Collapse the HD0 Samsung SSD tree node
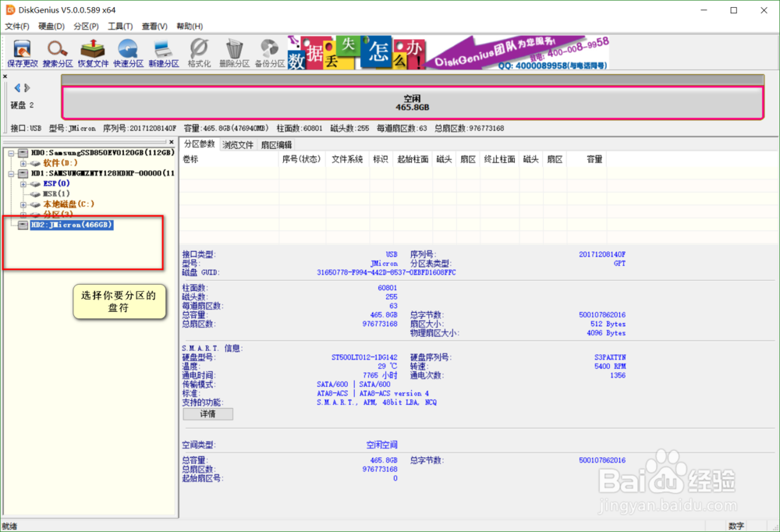Screen dimensions: 780x532 (x=11, y=153)
